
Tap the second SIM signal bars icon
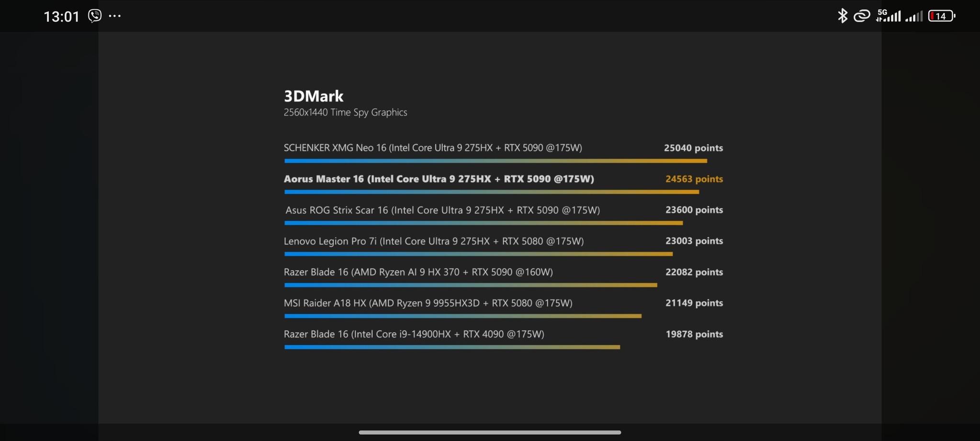click(x=914, y=17)
